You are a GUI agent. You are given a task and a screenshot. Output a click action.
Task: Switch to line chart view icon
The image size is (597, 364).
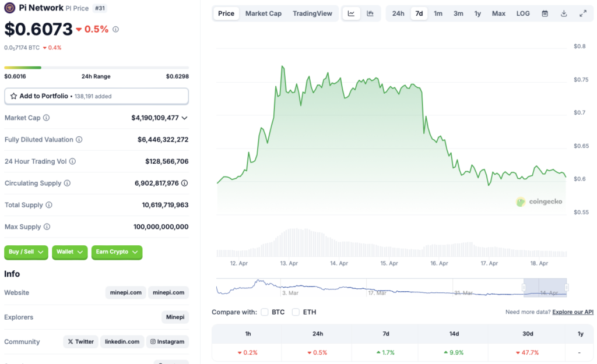(351, 13)
